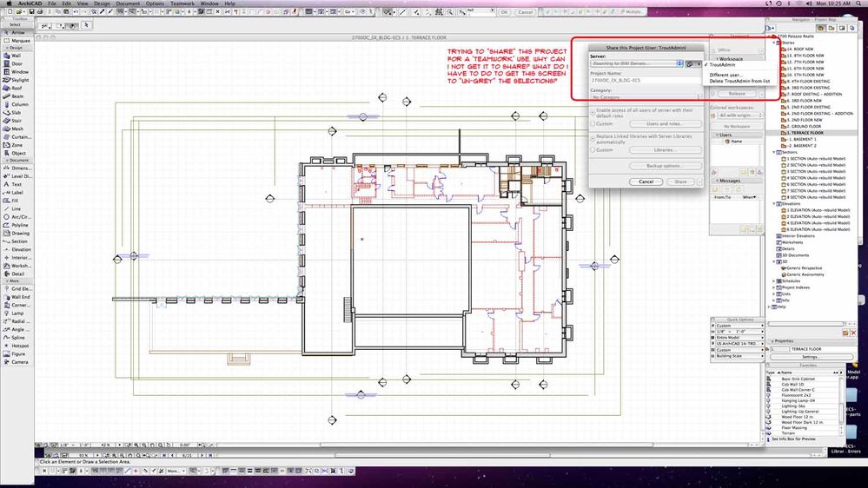Click Cancel in Share this Project dialog

[646, 181]
